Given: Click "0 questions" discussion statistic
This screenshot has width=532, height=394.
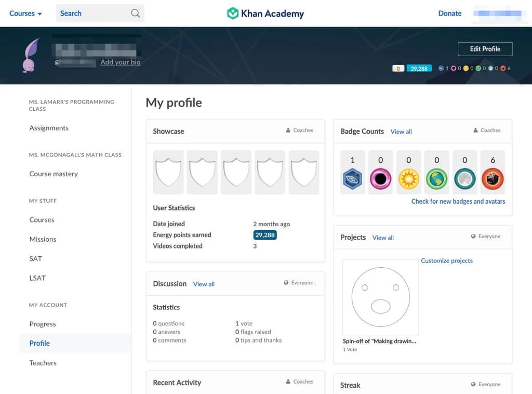Looking at the screenshot, I should point(169,323).
